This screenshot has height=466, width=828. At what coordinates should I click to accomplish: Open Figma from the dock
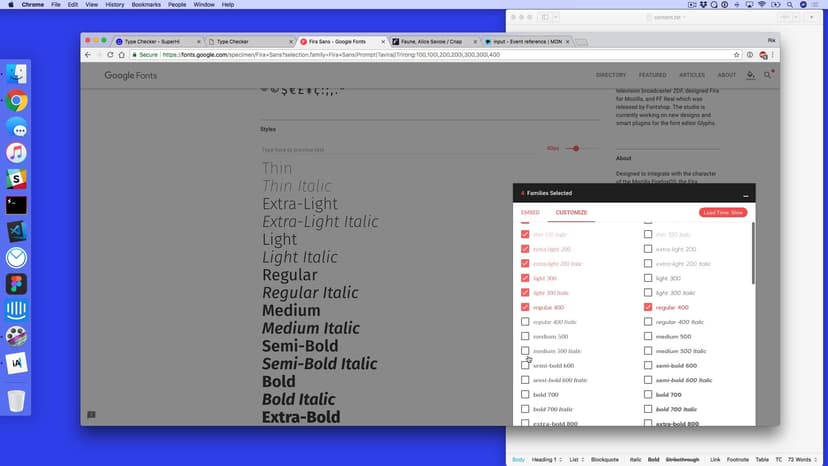(x=16, y=283)
